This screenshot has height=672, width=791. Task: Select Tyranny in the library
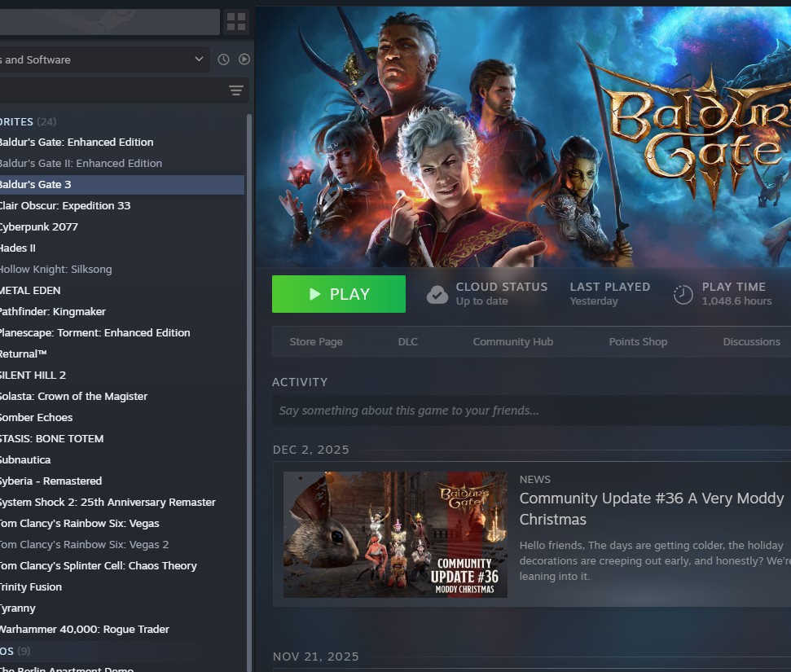122,608
